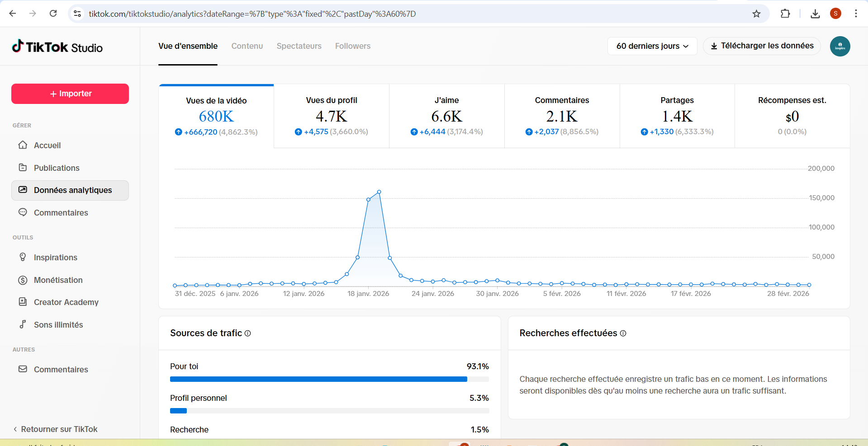Open the profile avatar menu
The width and height of the screenshot is (868, 446).
click(x=840, y=46)
